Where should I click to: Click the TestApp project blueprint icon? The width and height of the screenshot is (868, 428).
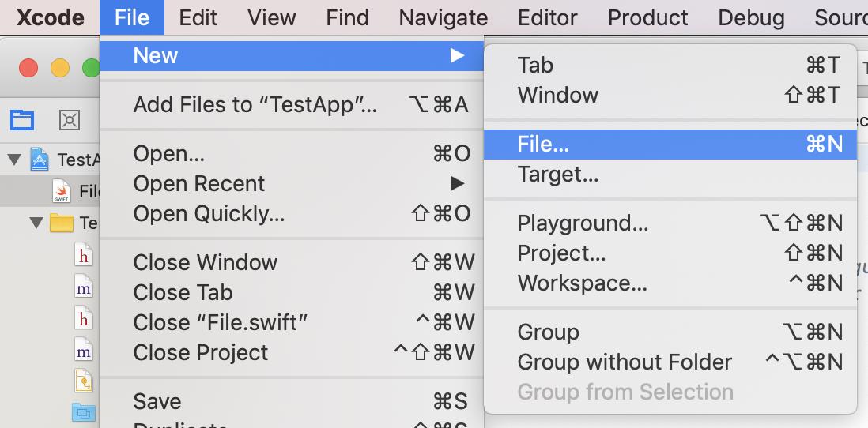click(40, 160)
